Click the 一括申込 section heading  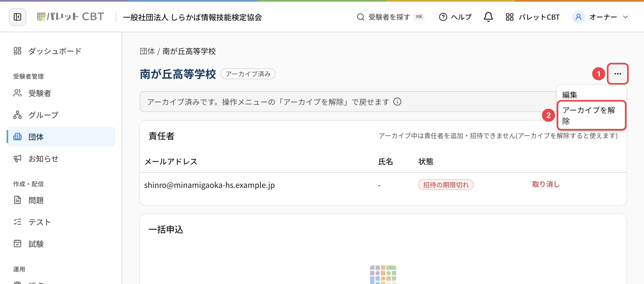166,229
